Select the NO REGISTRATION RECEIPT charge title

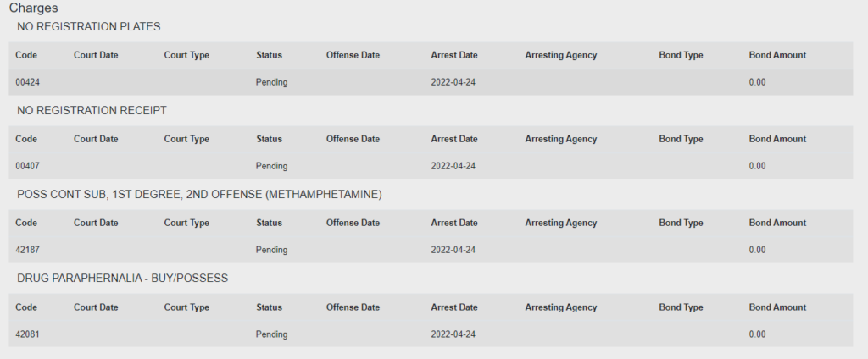click(92, 111)
